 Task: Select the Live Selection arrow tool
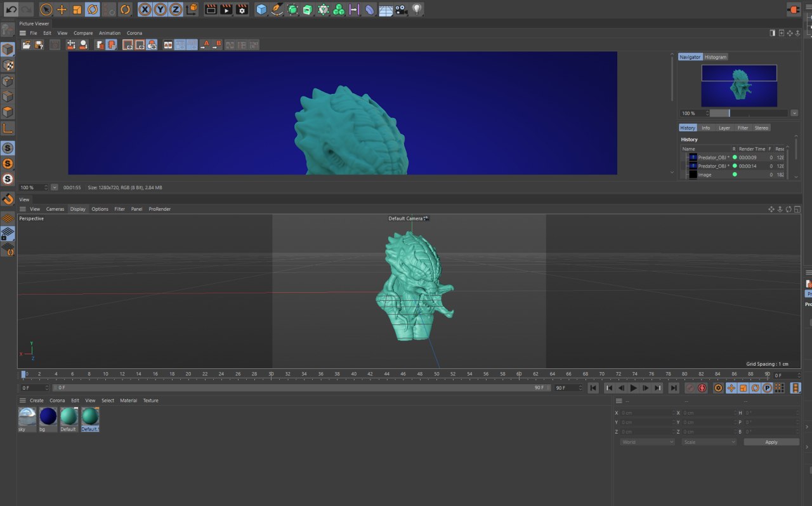[46, 10]
